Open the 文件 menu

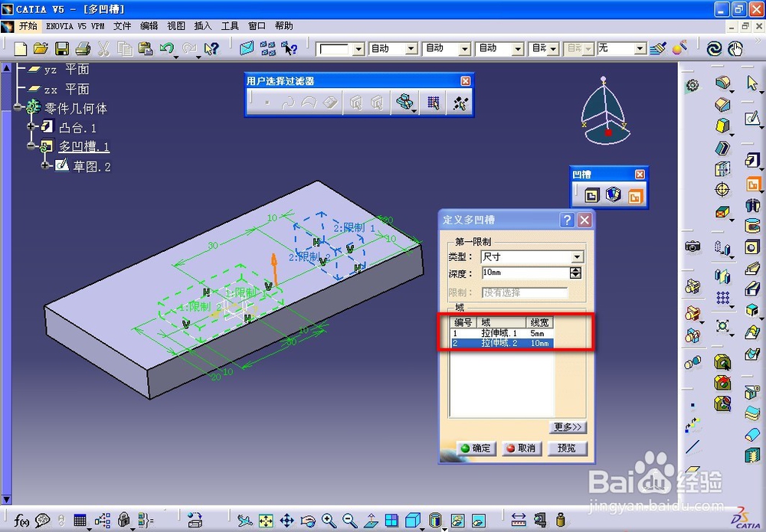click(122, 26)
